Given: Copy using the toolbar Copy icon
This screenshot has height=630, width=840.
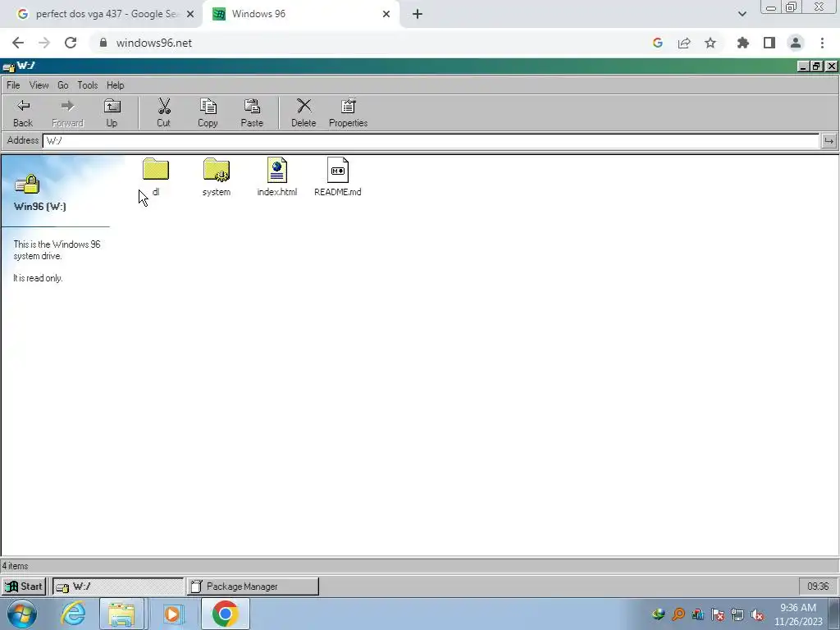Looking at the screenshot, I should click(208, 113).
